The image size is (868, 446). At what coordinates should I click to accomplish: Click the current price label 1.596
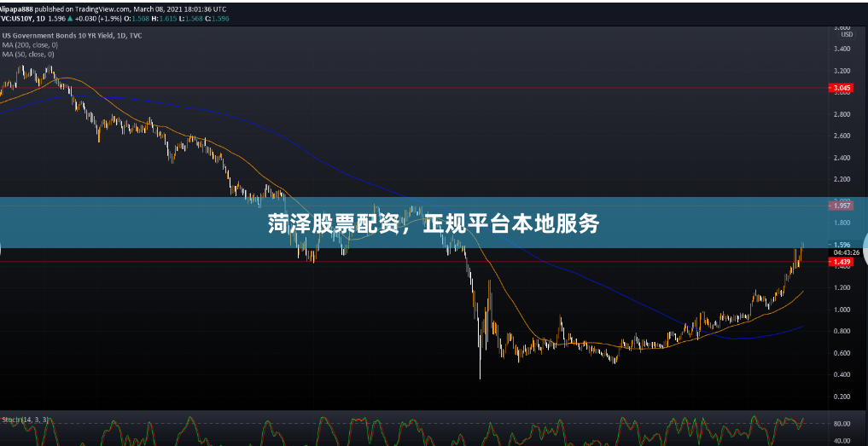point(842,245)
